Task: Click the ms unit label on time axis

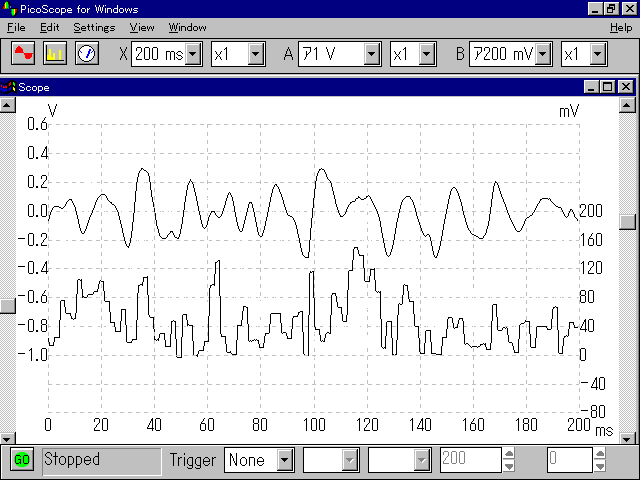Action: (604, 431)
